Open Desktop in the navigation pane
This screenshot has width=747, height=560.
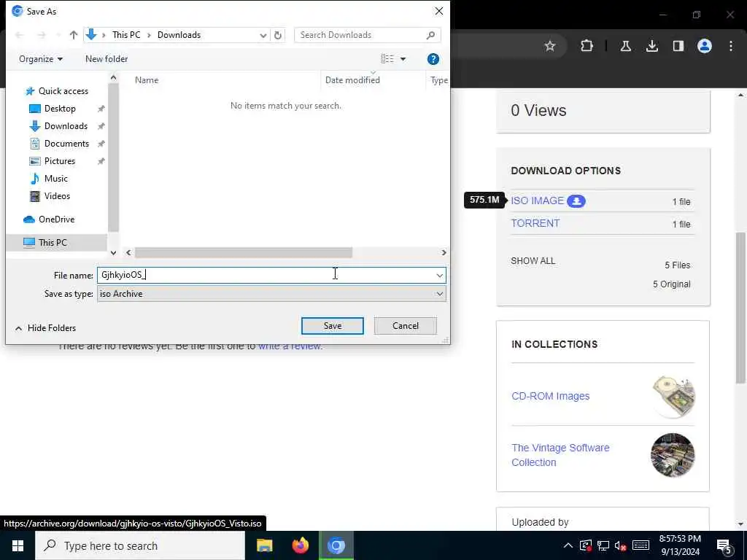[x=60, y=109]
